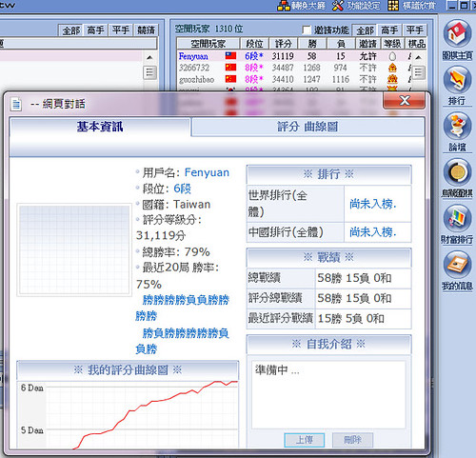Click 8段* rank in guozhibao row

254,79
